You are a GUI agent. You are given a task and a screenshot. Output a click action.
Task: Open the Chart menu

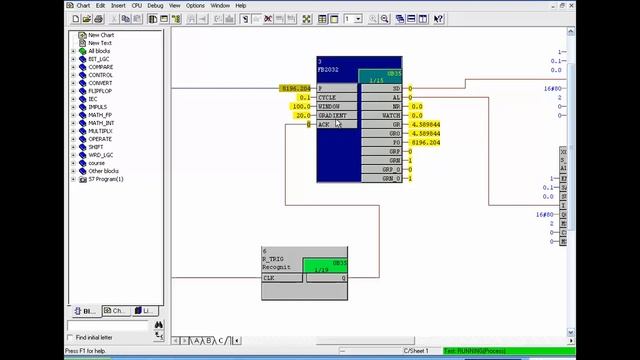tap(83, 5)
